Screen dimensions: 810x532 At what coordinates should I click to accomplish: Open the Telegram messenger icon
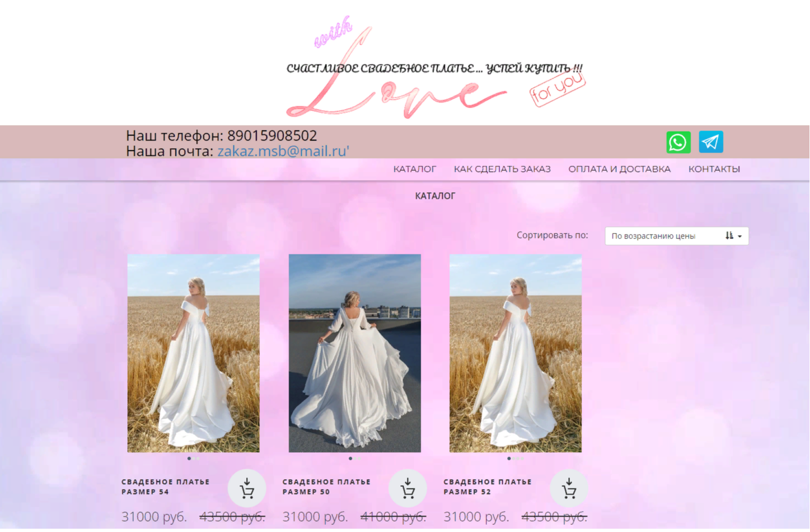710,142
